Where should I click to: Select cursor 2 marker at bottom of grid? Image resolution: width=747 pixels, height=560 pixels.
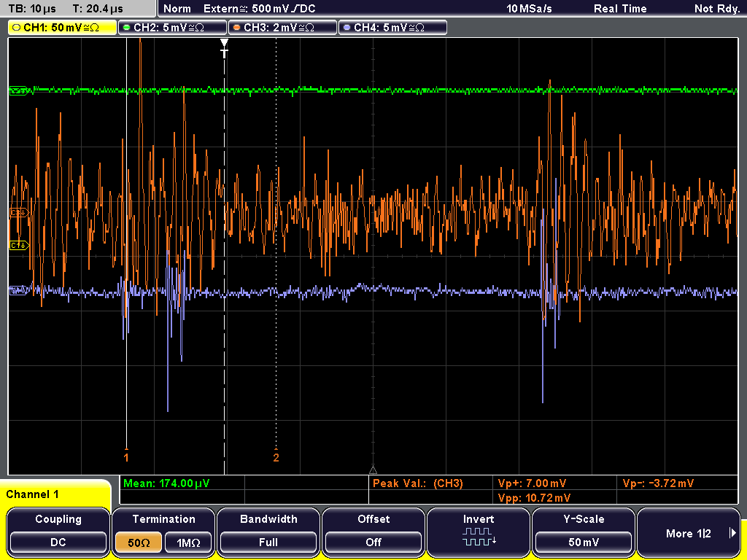pos(276,455)
